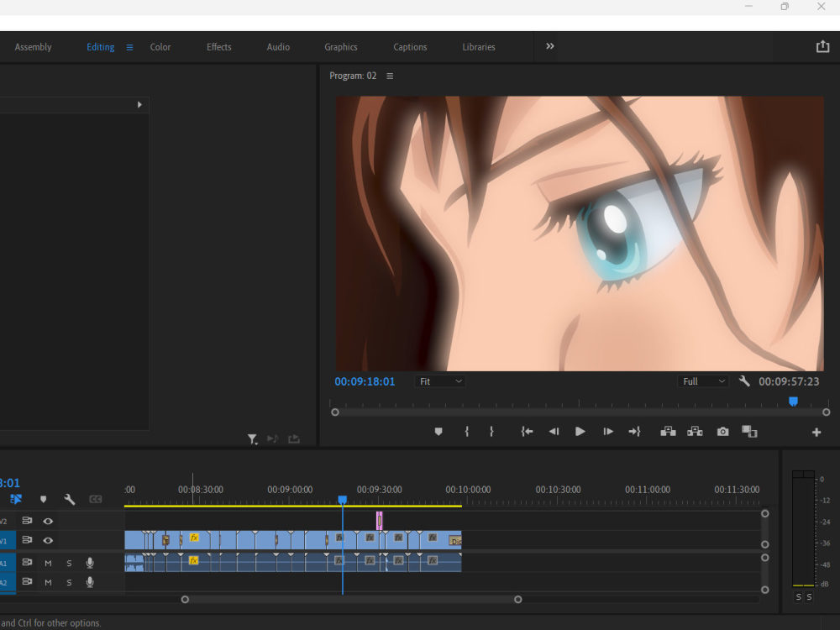Open Program: 02 panel menu
Screen dimensions: 840x630
pyautogui.click(x=390, y=76)
